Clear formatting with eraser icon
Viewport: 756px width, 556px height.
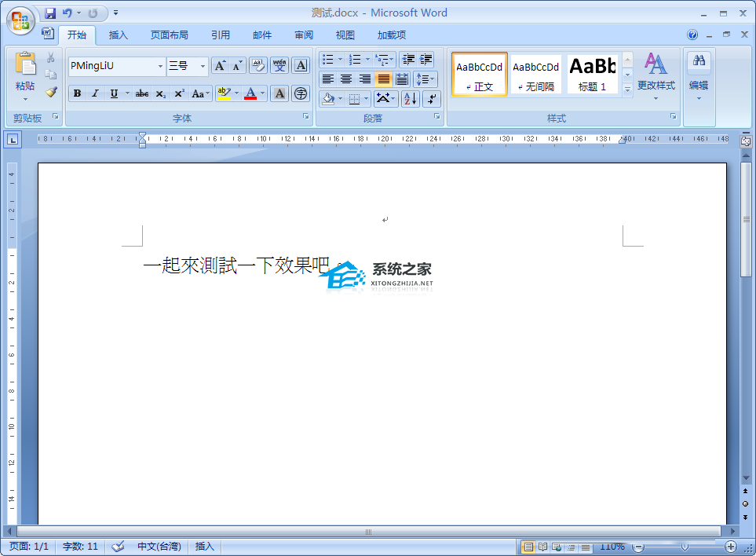coord(258,66)
